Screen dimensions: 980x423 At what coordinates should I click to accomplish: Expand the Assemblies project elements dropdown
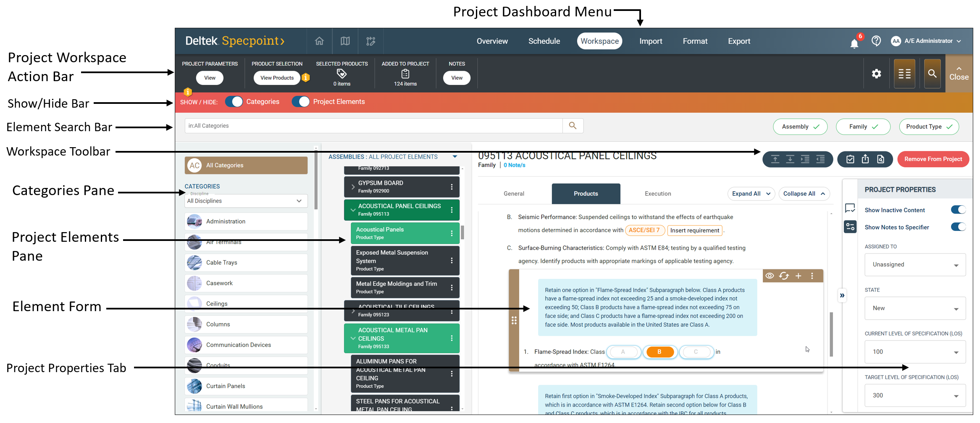(x=455, y=157)
